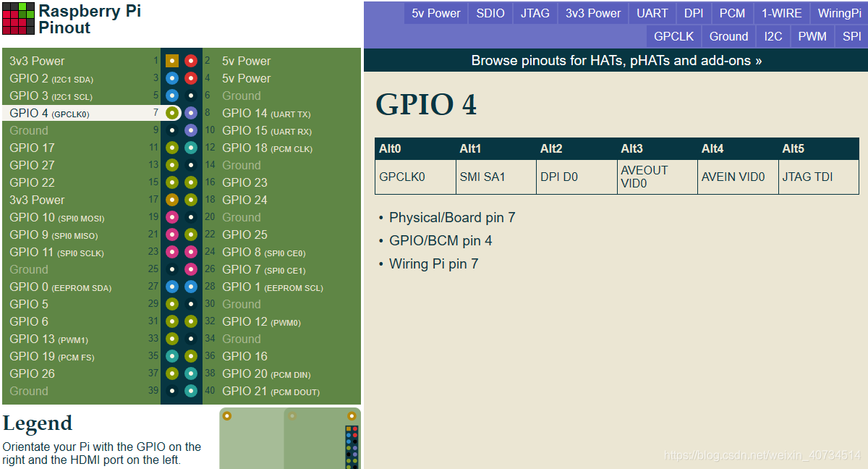
Task: Click the AVEIN VID0 table cell
Action: point(738,177)
